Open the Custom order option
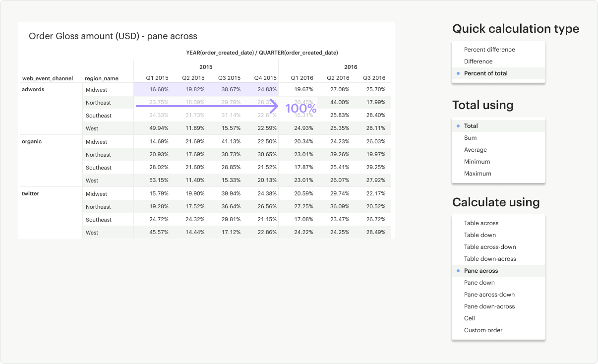598x364 pixels. click(x=483, y=330)
